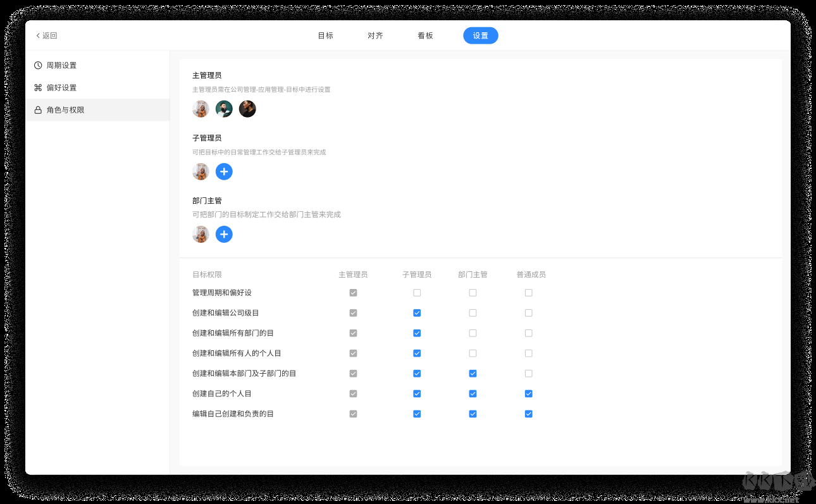Uncheck 创建和编辑本部门及子部门的目 for 部门主管
The image size is (816, 504).
tap(473, 374)
